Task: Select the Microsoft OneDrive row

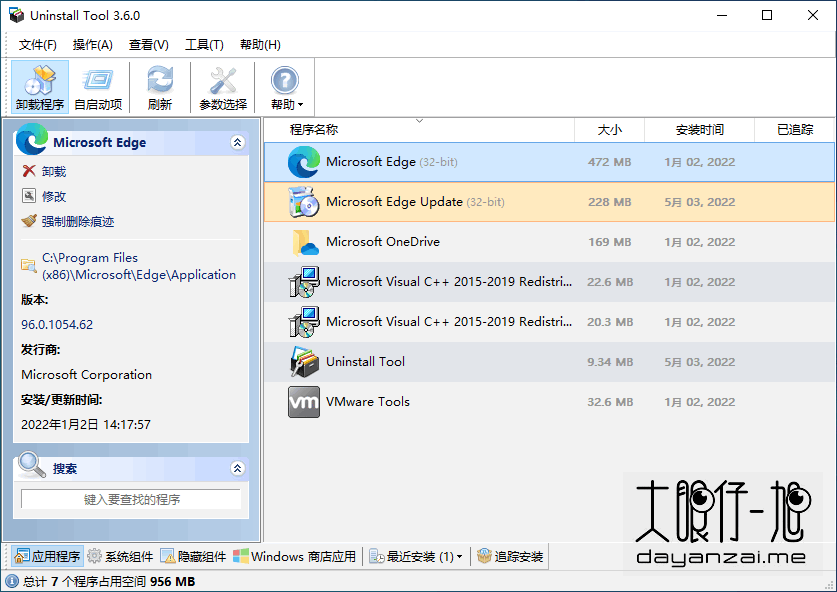Action: [549, 242]
